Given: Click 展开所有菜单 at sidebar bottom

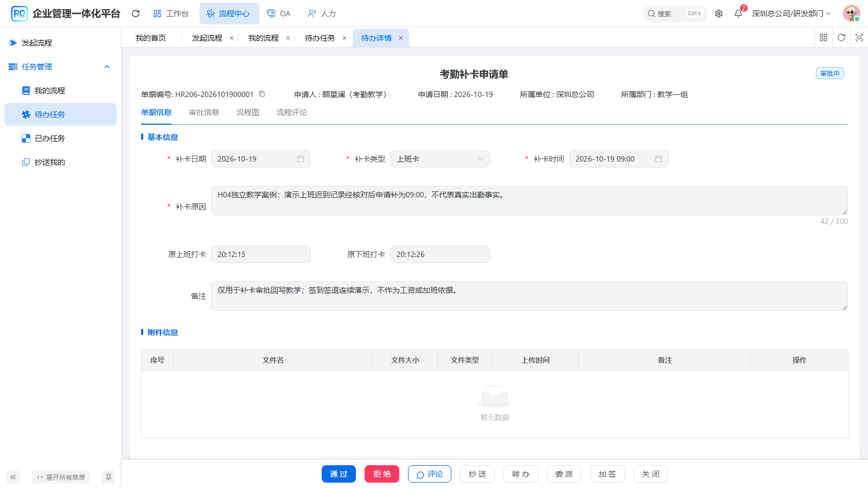Looking at the screenshot, I should [61, 477].
